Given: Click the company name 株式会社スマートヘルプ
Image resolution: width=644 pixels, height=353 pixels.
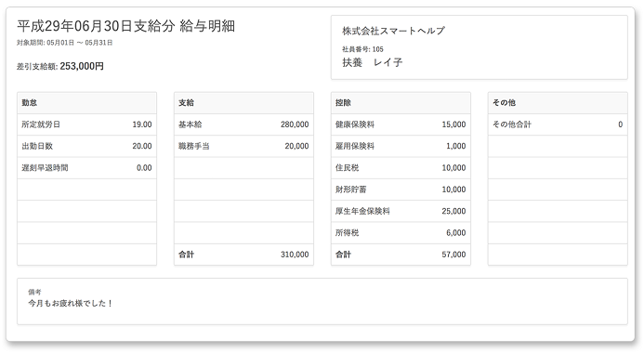Looking at the screenshot, I should [393, 31].
